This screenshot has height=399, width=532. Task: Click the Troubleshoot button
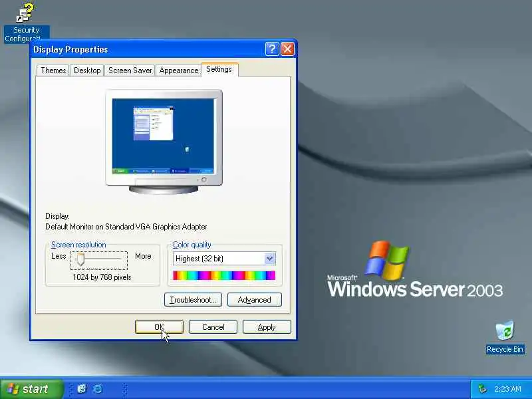pos(193,300)
